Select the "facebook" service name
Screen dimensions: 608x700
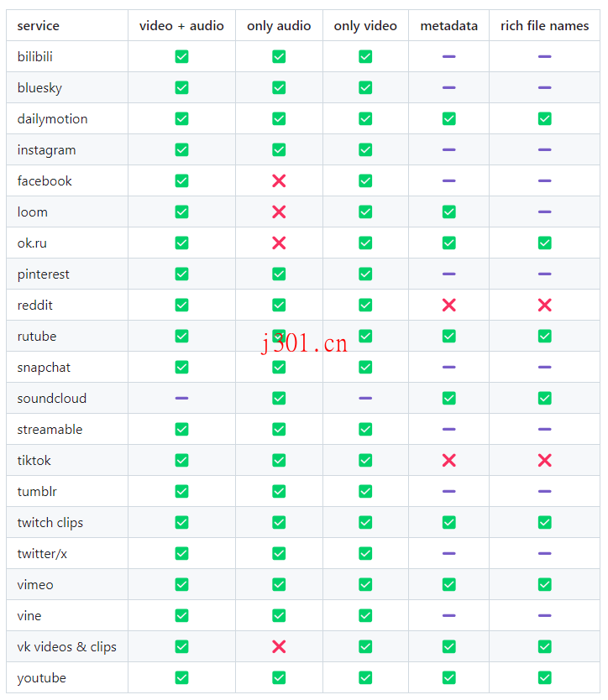pos(45,180)
